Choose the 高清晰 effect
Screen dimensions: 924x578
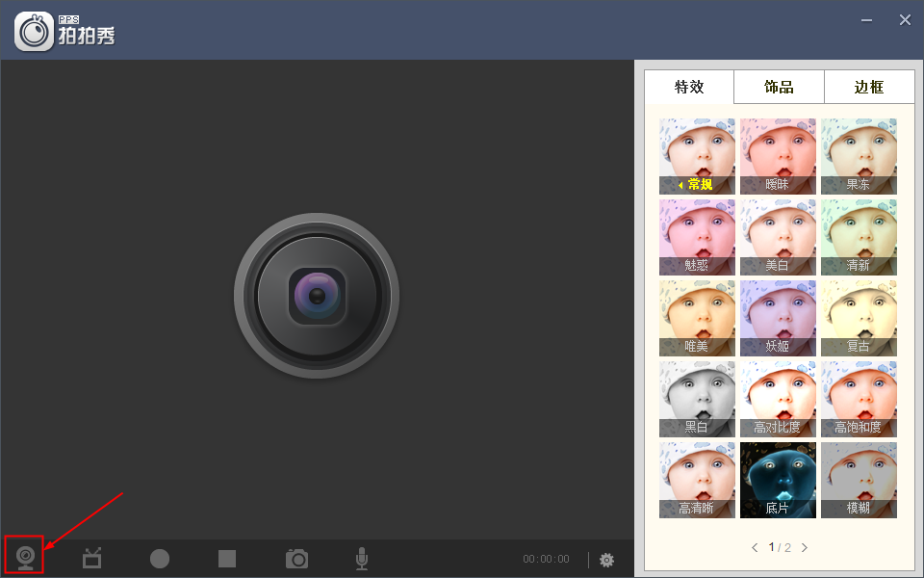tap(697, 480)
